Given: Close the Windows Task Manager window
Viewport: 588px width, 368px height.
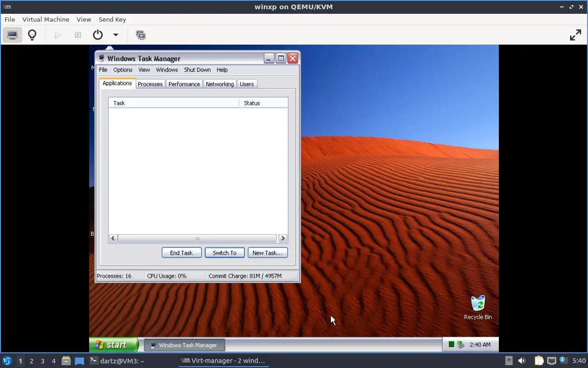Looking at the screenshot, I should [293, 58].
